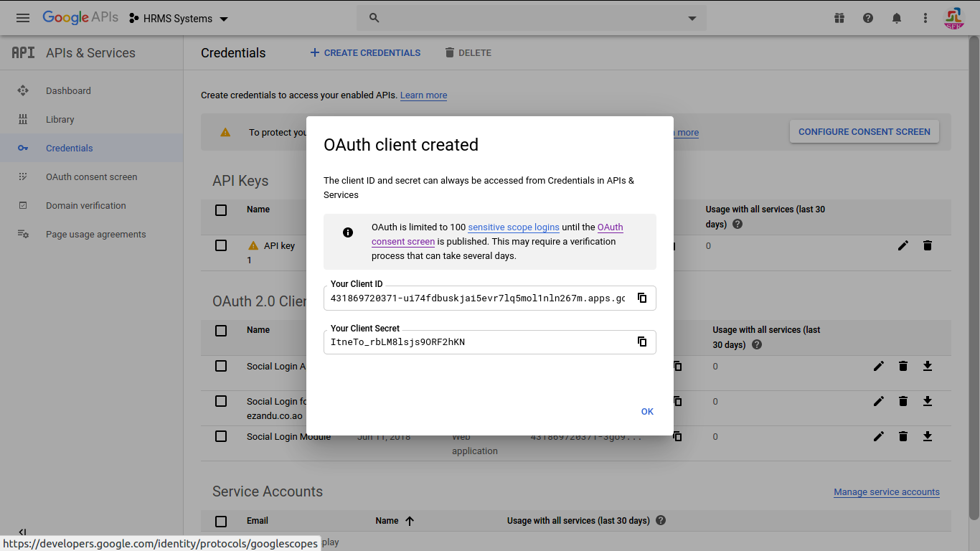The width and height of the screenshot is (980, 551).
Task: Copy the Client ID to clipboard
Action: (x=642, y=298)
